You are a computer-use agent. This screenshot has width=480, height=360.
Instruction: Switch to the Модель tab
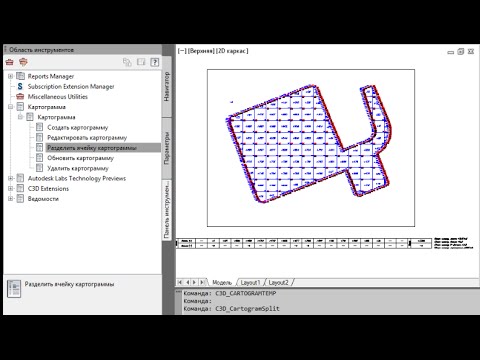(x=222, y=283)
